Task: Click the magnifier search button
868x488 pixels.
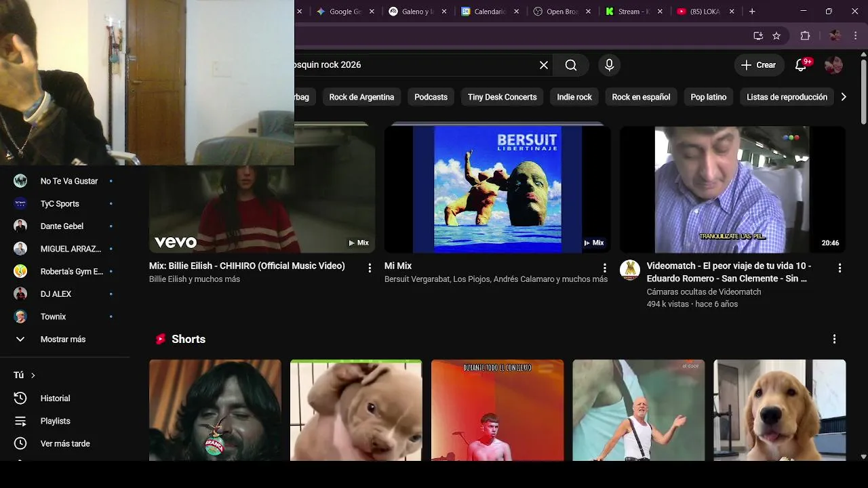Action: pos(571,65)
